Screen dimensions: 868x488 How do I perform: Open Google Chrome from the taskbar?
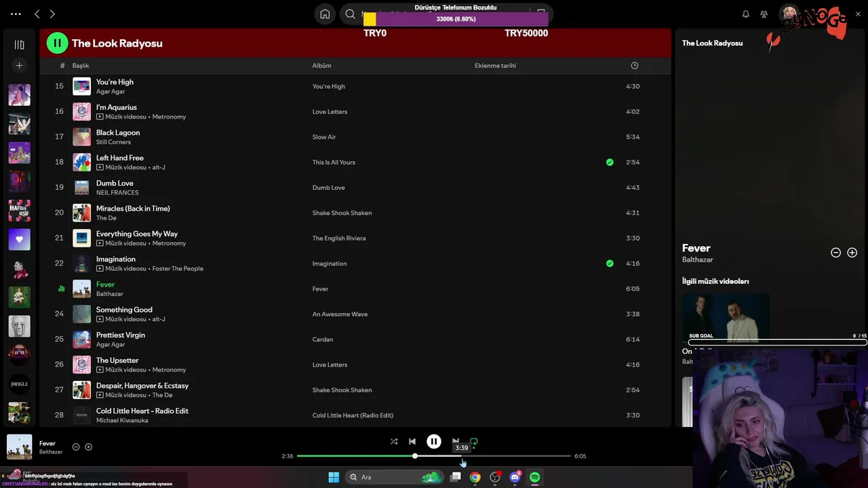(x=475, y=477)
